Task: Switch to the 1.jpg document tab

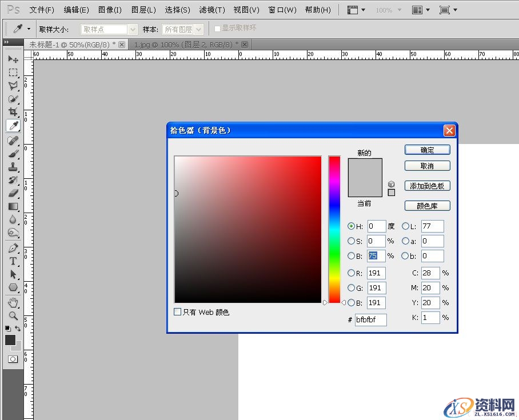Action: click(185, 44)
